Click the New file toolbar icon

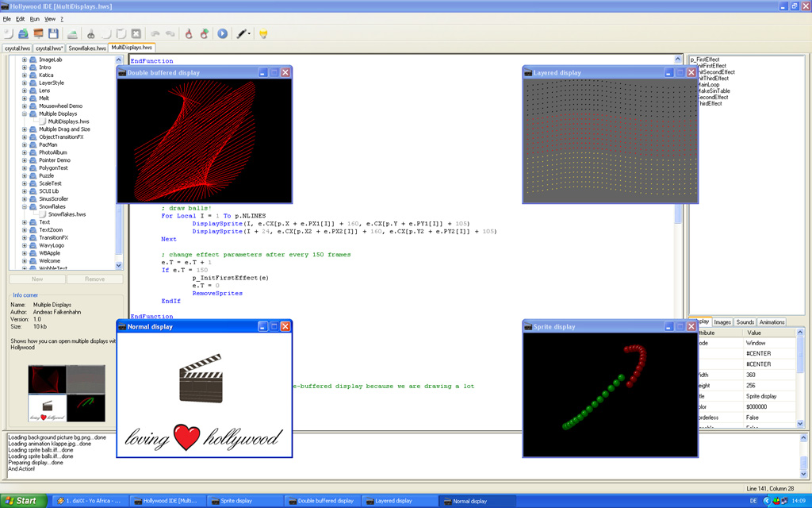point(8,33)
